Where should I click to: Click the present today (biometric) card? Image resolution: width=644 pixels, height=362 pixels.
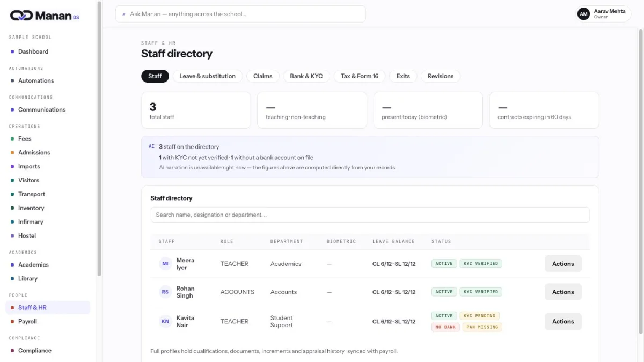pos(428,110)
